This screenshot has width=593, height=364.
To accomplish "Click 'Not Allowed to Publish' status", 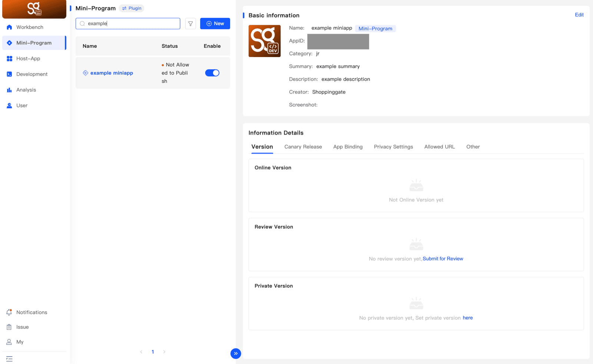I will (x=175, y=73).
